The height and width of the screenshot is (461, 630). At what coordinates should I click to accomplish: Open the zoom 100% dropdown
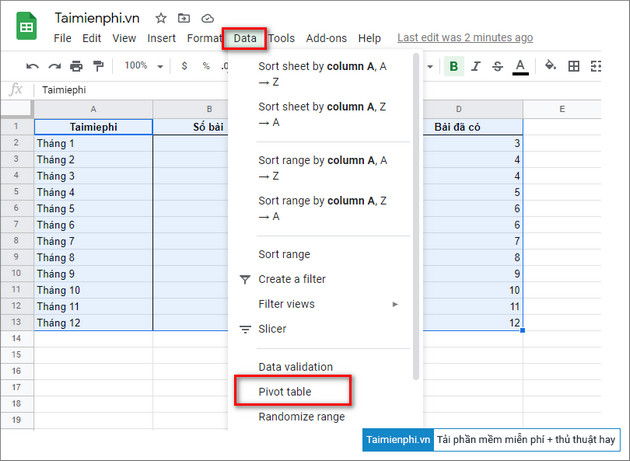pyautogui.click(x=143, y=66)
